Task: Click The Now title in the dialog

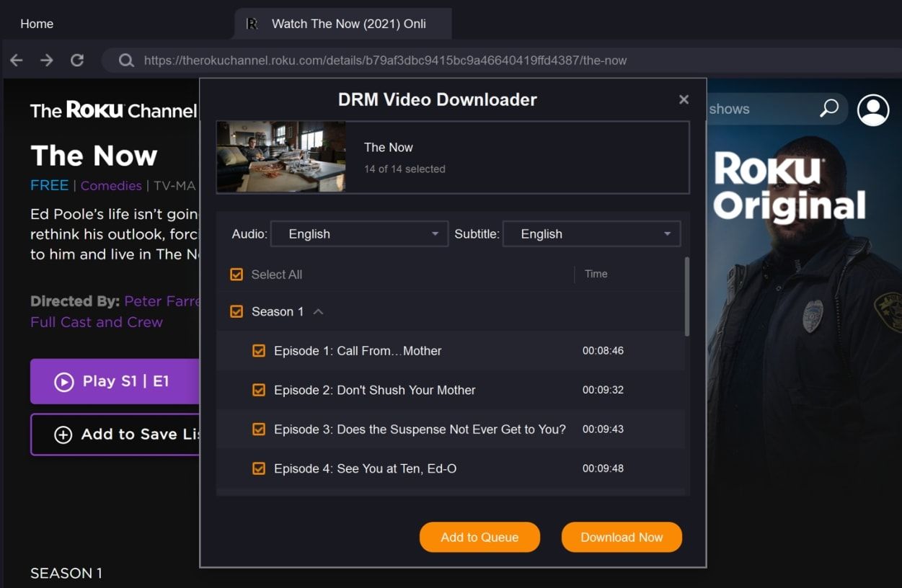Action: (x=389, y=148)
